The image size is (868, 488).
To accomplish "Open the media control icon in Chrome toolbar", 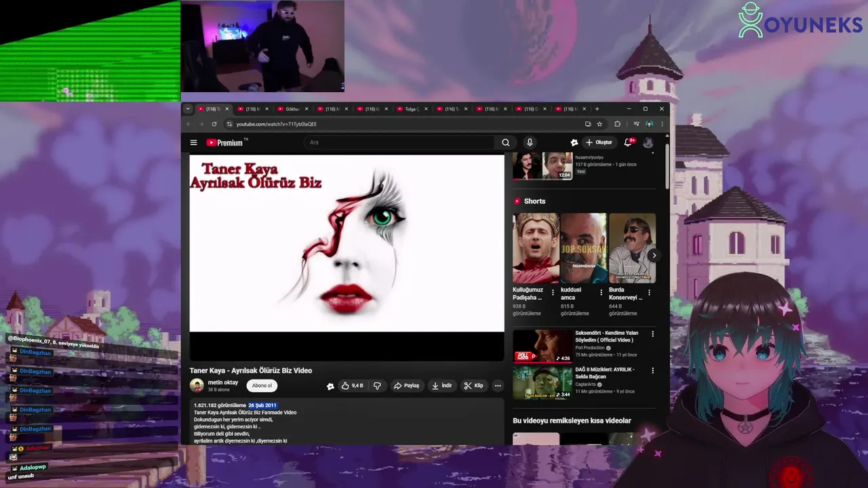I will [x=636, y=124].
